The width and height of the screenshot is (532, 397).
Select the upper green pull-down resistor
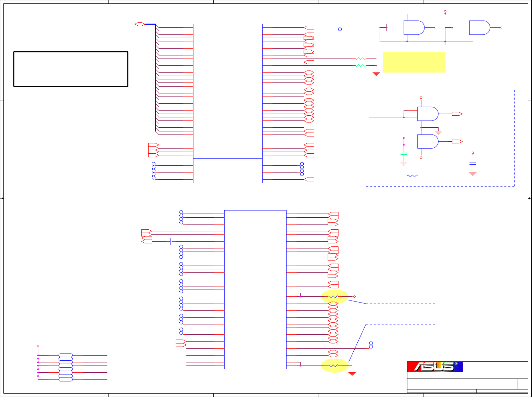(361, 59)
